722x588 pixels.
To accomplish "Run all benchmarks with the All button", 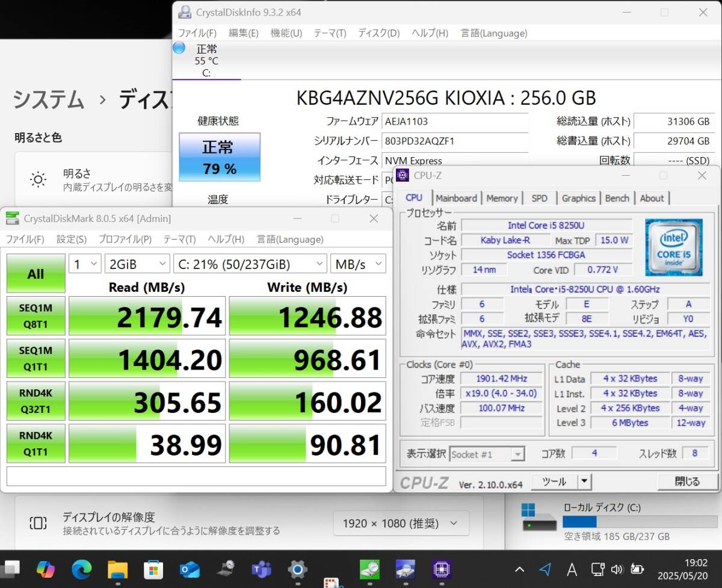I will pyautogui.click(x=35, y=273).
